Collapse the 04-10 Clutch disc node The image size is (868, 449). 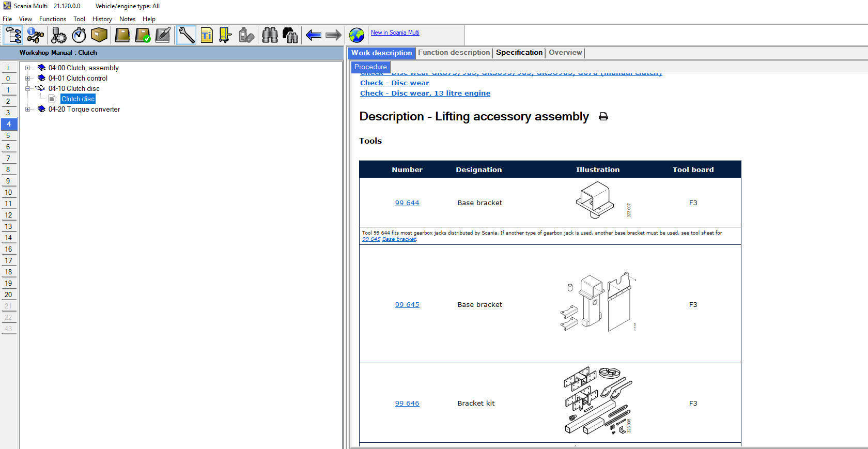[28, 88]
